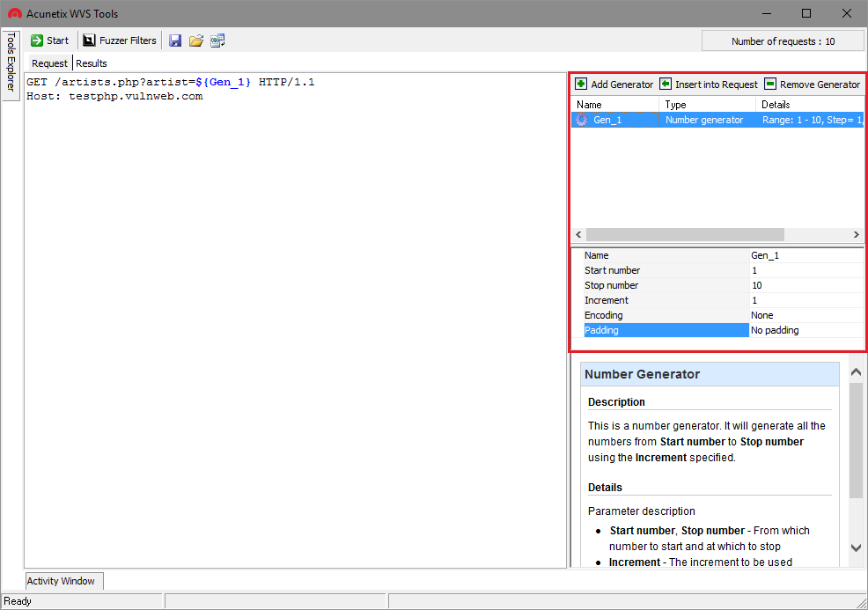Click the Acunetix logo in title bar
868x610 pixels.
pos(14,13)
